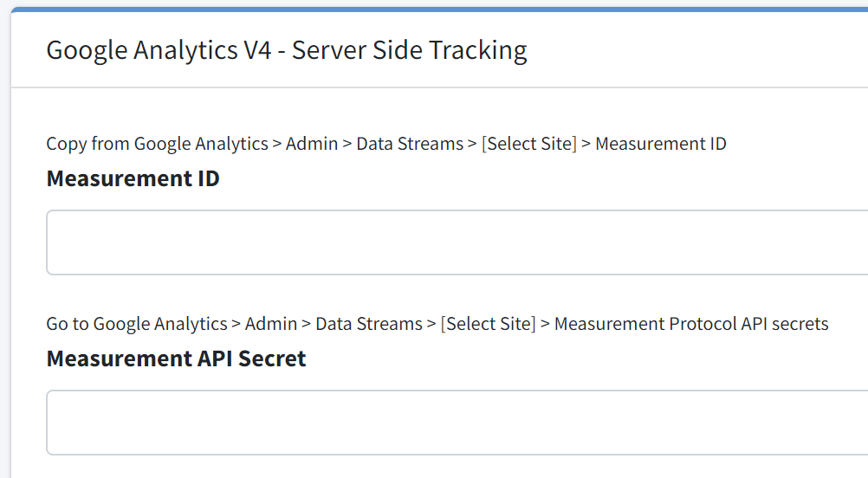This screenshot has width=868, height=478.
Task: Click "Measurement Protocol API secrets" hint text
Action: coord(691,324)
